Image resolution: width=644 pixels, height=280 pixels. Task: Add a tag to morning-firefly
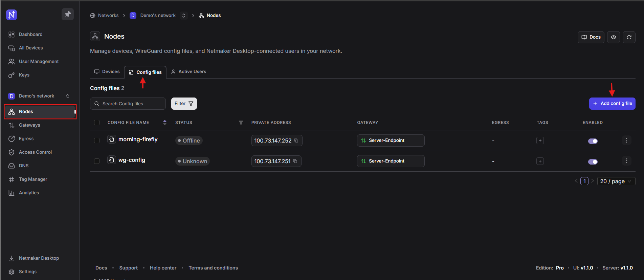click(540, 141)
